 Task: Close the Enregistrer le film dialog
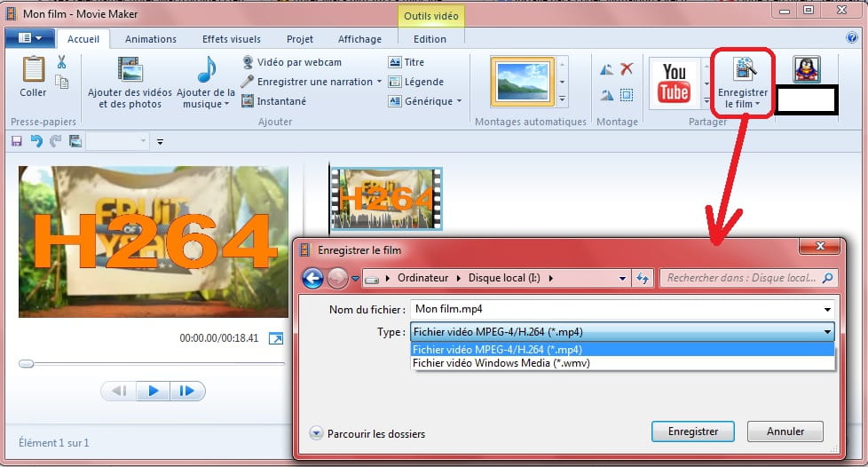click(x=821, y=246)
